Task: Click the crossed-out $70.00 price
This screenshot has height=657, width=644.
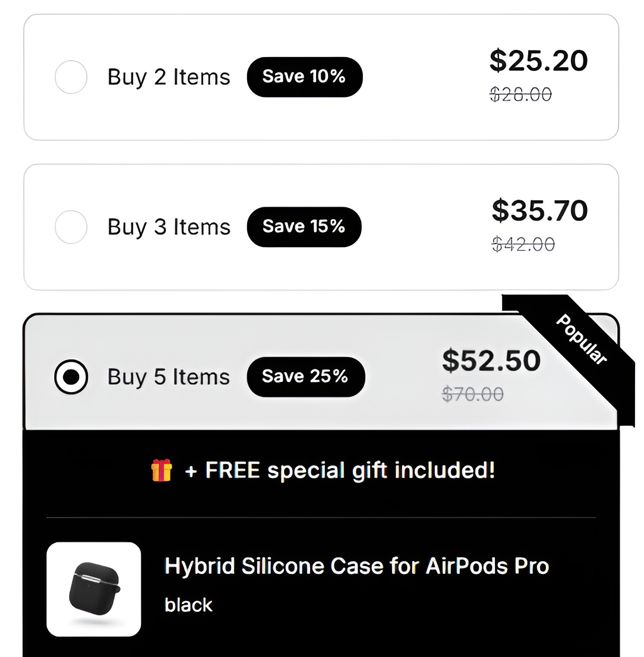Action: click(473, 394)
